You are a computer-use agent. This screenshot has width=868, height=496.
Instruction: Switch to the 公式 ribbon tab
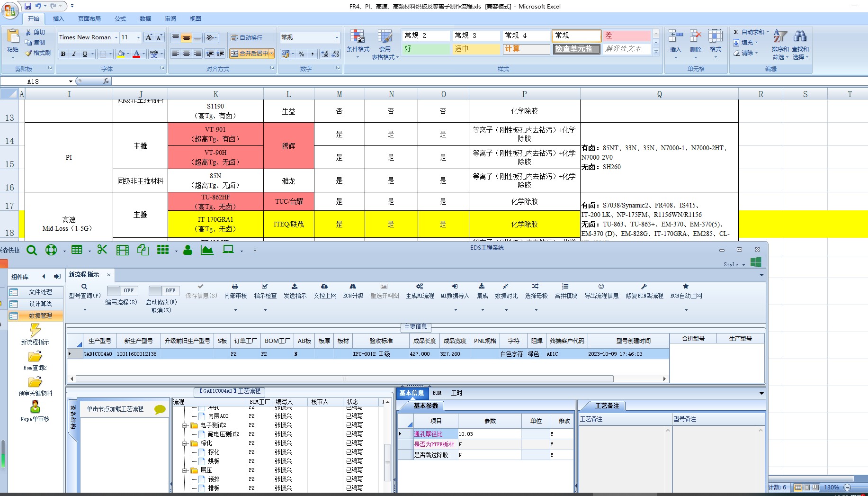coord(120,19)
